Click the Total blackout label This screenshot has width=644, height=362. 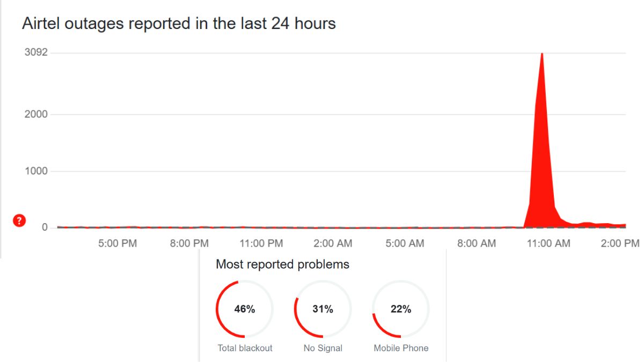click(245, 348)
